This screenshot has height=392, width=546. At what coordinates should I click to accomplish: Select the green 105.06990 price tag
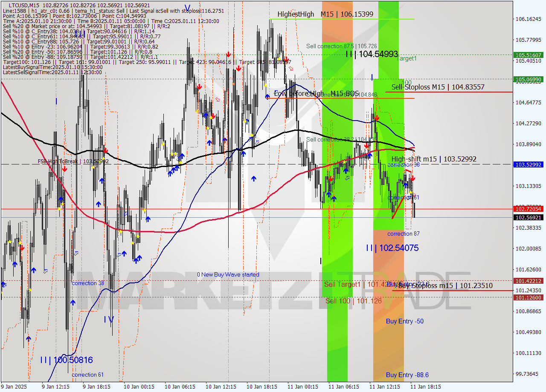[529, 79]
